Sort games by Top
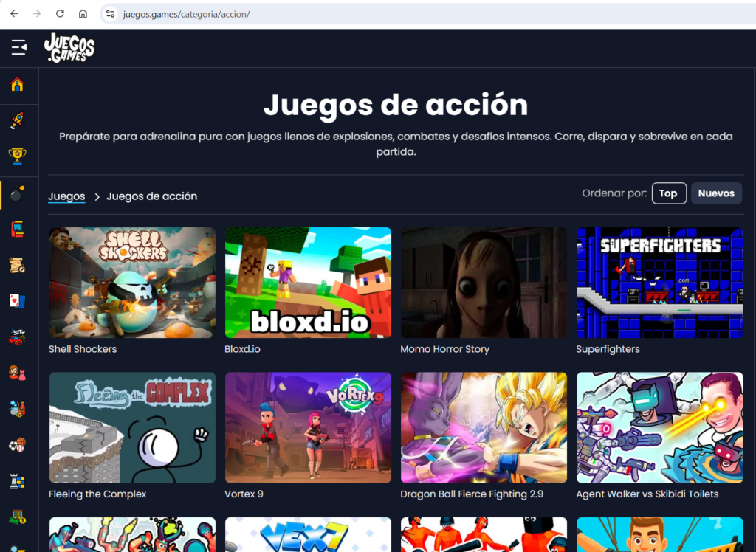 tap(668, 193)
